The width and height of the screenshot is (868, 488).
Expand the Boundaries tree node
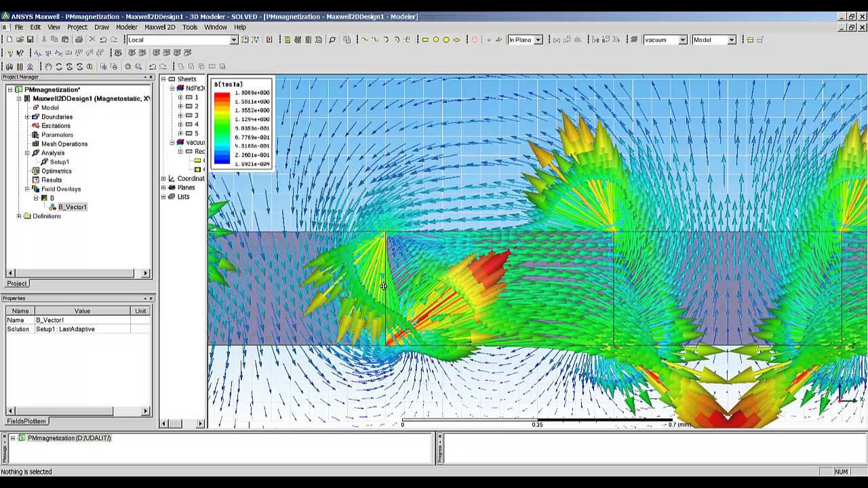pyautogui.click(x=27, y=117)
